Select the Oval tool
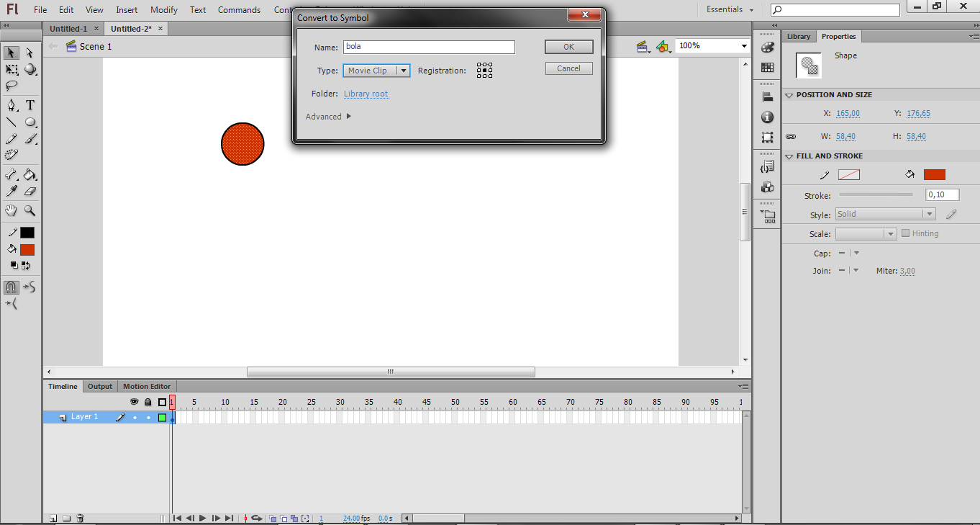 30,122
